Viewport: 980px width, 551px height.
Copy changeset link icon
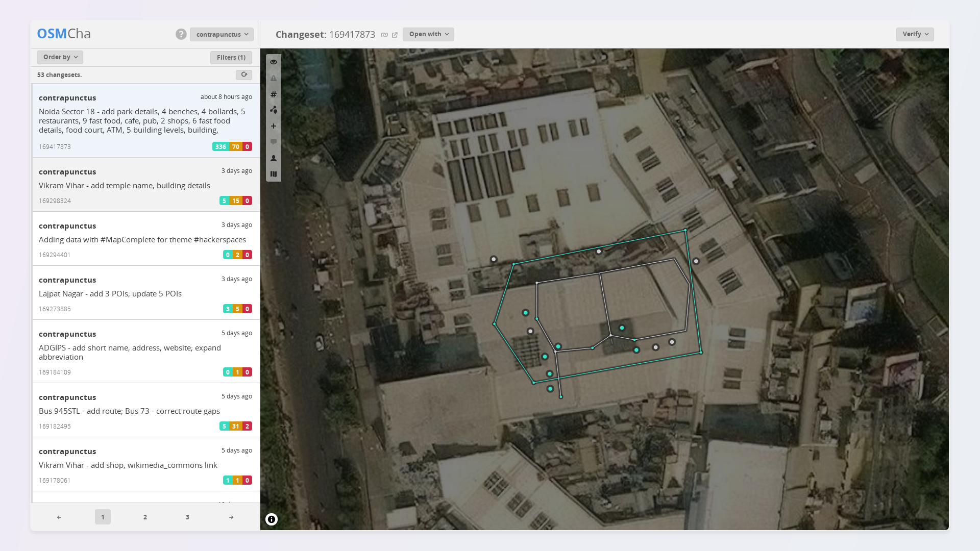(384, 35)
